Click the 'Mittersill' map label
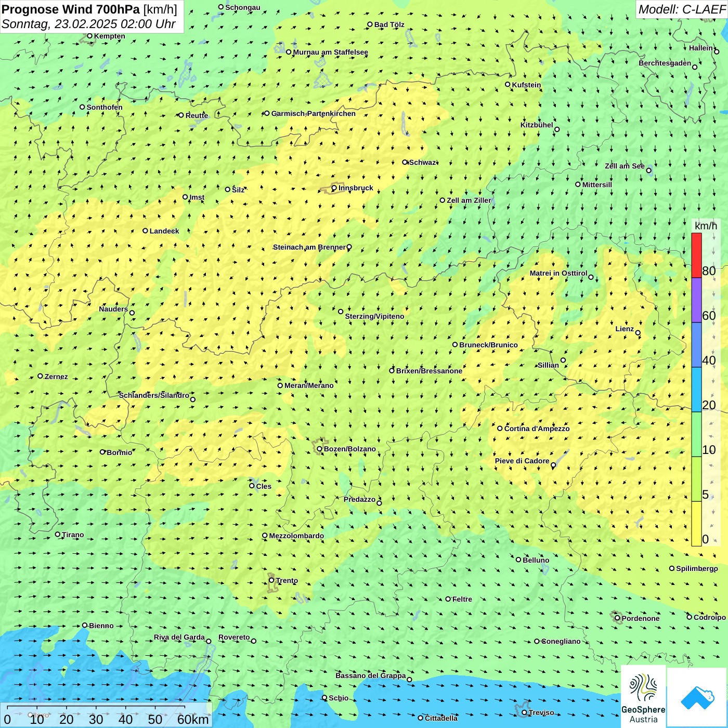The width and height of the screenshot is (728, 728). (597, 185)
